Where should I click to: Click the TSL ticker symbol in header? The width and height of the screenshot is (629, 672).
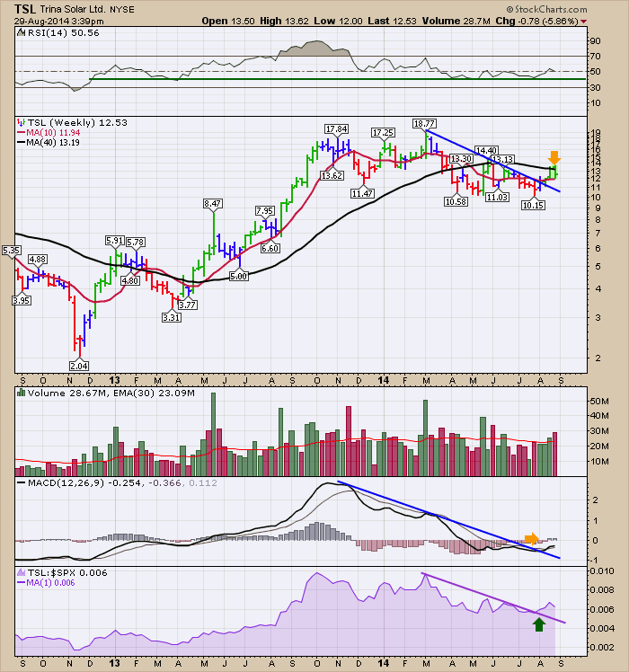pos(25,9)
